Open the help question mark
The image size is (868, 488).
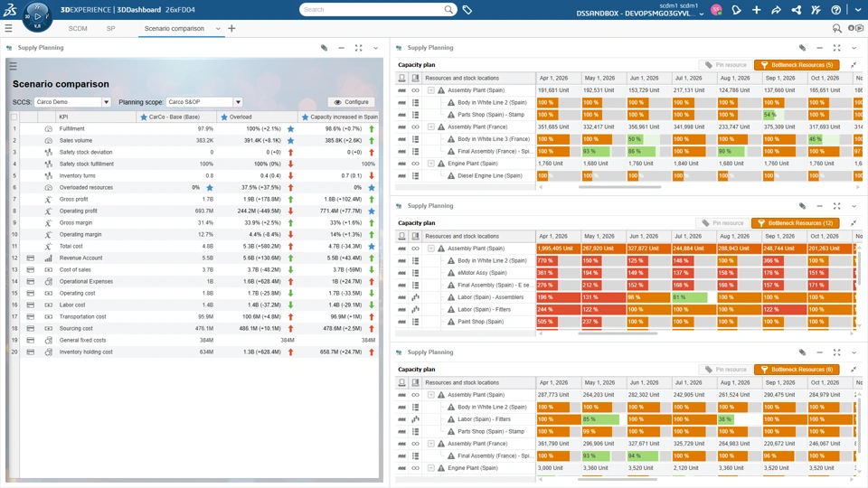(835, 9)
